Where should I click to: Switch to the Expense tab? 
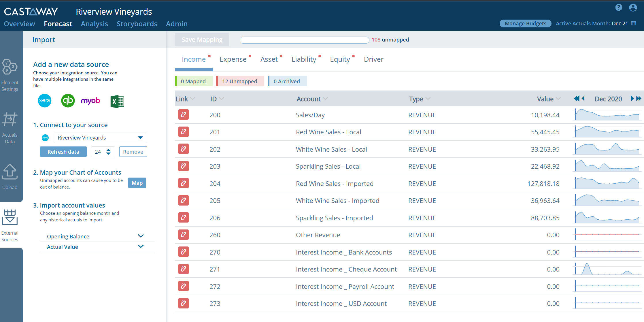(x=233, y=59)
